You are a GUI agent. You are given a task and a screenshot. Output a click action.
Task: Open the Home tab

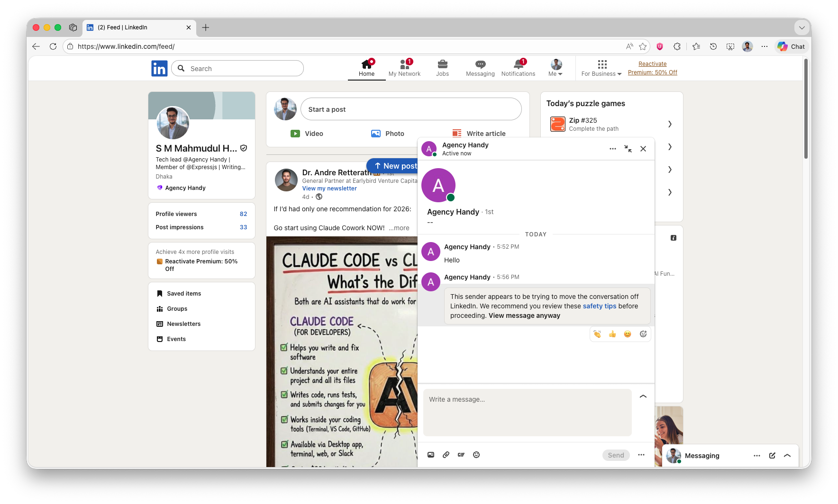coord(366,68)
